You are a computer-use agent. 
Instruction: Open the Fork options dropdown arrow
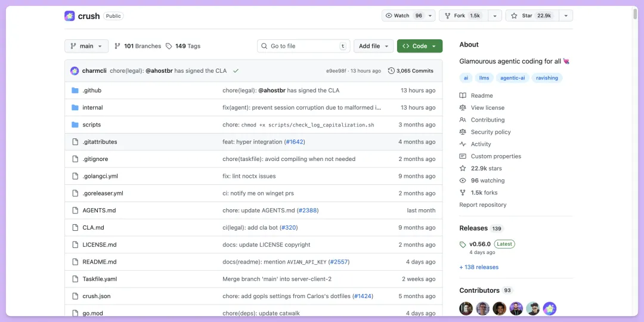pyautogui.click(x=494, y=16)
